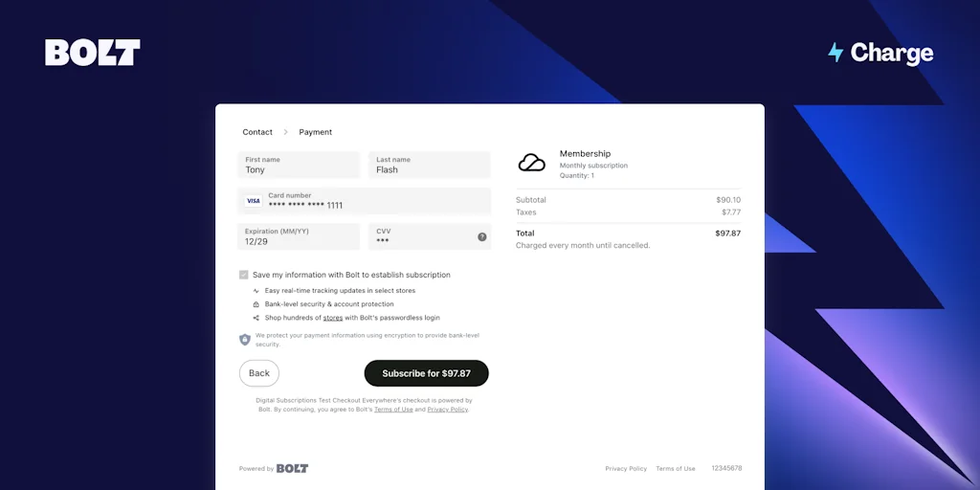Click the Total label
Image resolution: width=980 pixels, height=490 pixels.
click(x=525, y=234)
